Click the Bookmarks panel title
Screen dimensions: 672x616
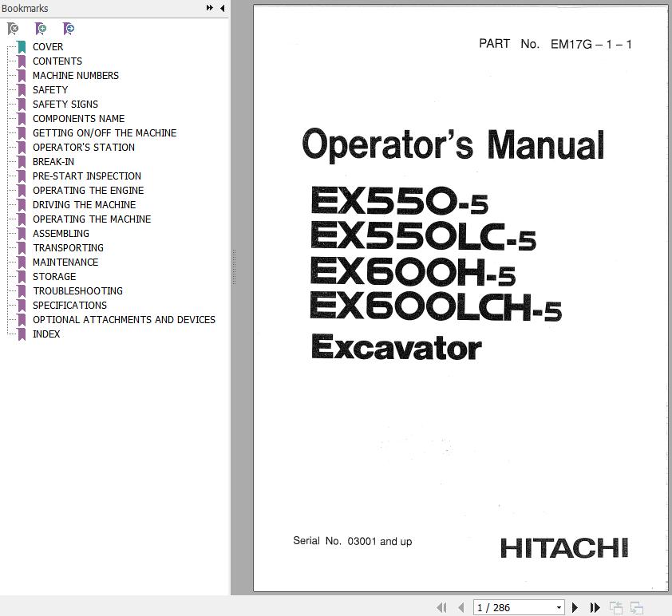25,8
